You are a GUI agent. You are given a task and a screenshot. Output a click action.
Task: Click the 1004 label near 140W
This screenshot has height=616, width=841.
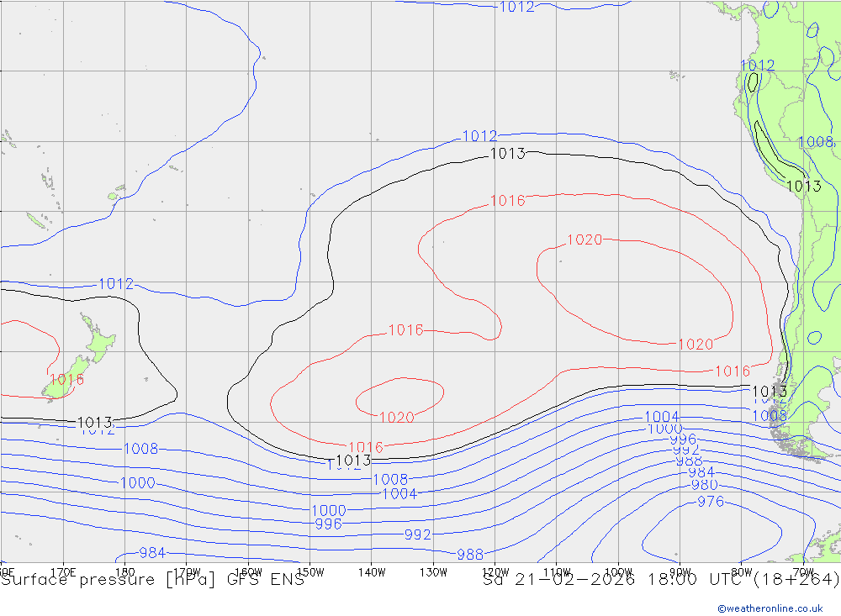tap(399, 494)
